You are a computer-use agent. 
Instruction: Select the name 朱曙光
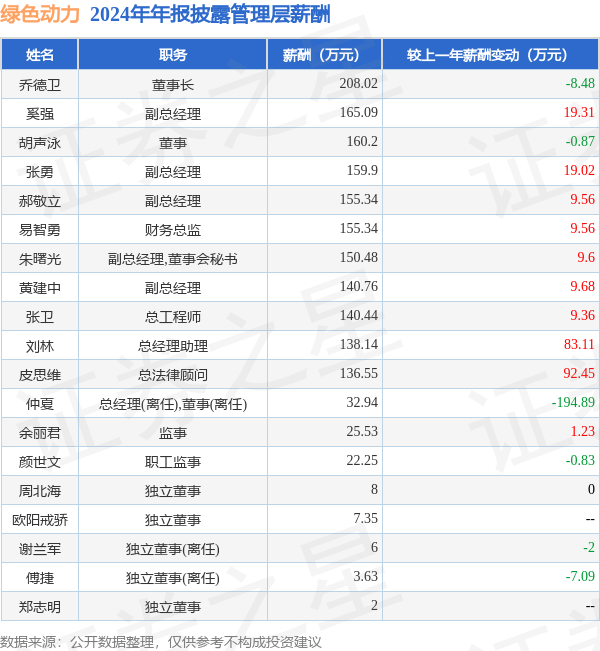(x=39, y=259)
